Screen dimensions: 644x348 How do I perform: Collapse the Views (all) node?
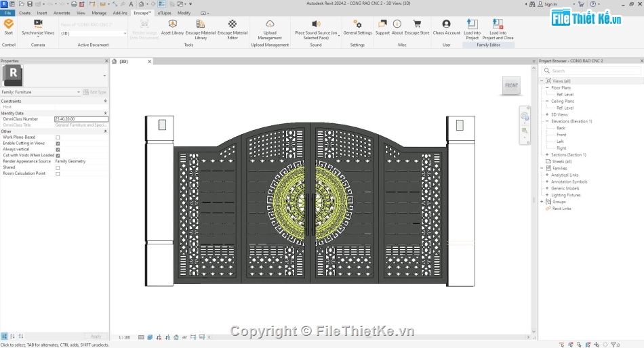542,81
